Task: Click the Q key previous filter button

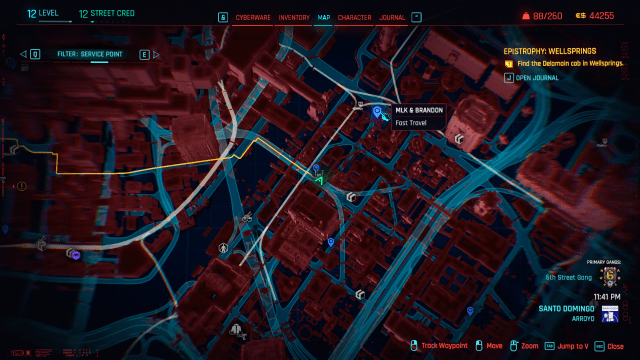Action: (35, 54)
